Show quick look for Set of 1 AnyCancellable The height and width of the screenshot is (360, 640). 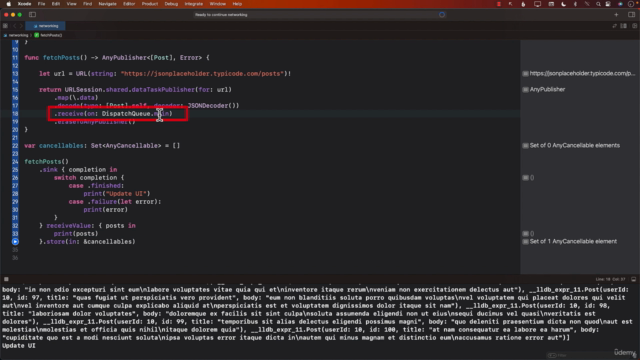[x=526, y=242]
